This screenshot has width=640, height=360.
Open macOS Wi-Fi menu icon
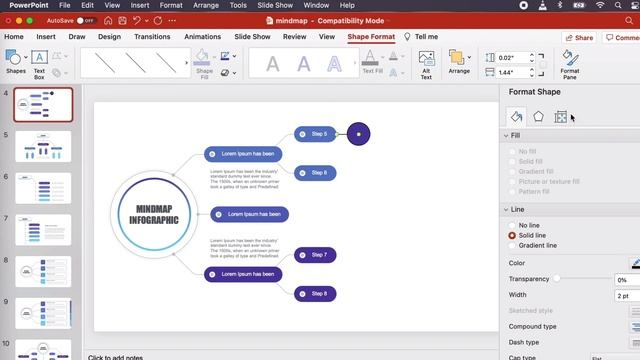(600, 5)
